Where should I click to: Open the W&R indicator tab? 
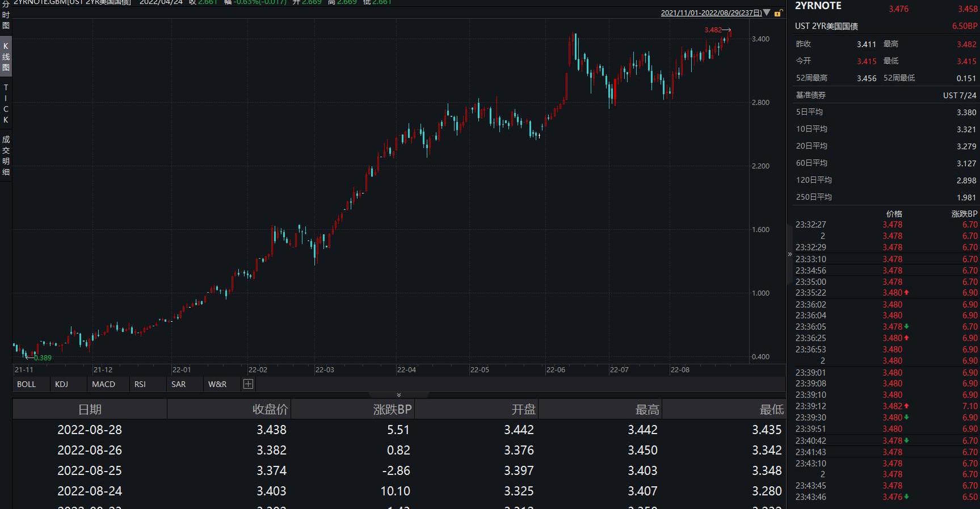pyautogui.click(x=217, y=384)
